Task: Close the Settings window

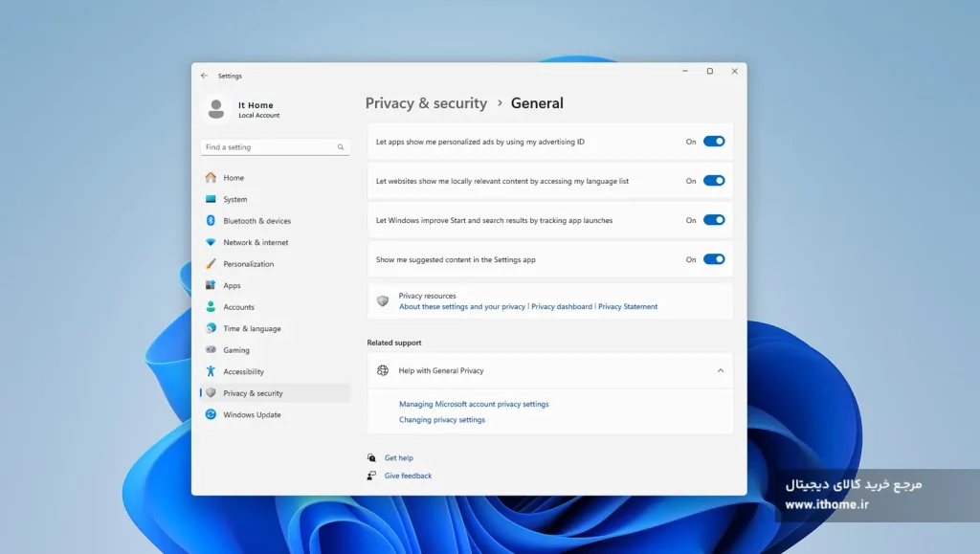Action: [734, 71]
